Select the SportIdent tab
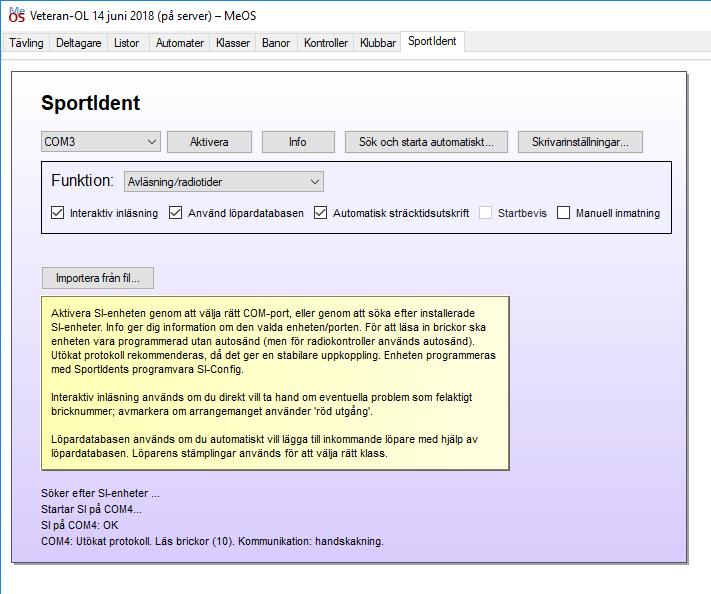 click(x=432, y=41)
